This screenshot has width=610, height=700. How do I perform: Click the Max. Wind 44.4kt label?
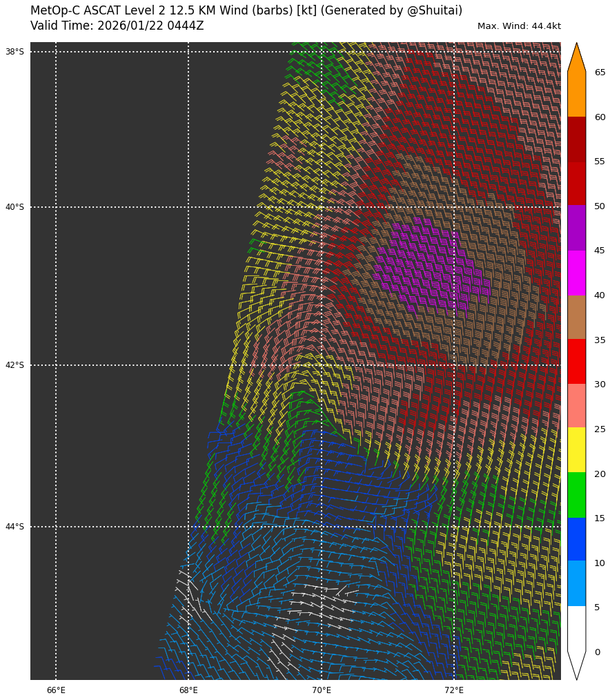pos(519,26)
